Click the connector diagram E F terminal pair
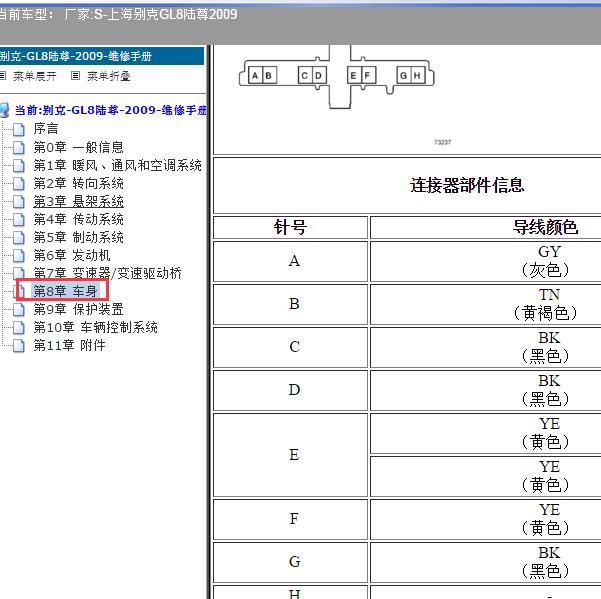Image resolution: width=601 pixels, height=599 pixels. [x=361, y=75]
